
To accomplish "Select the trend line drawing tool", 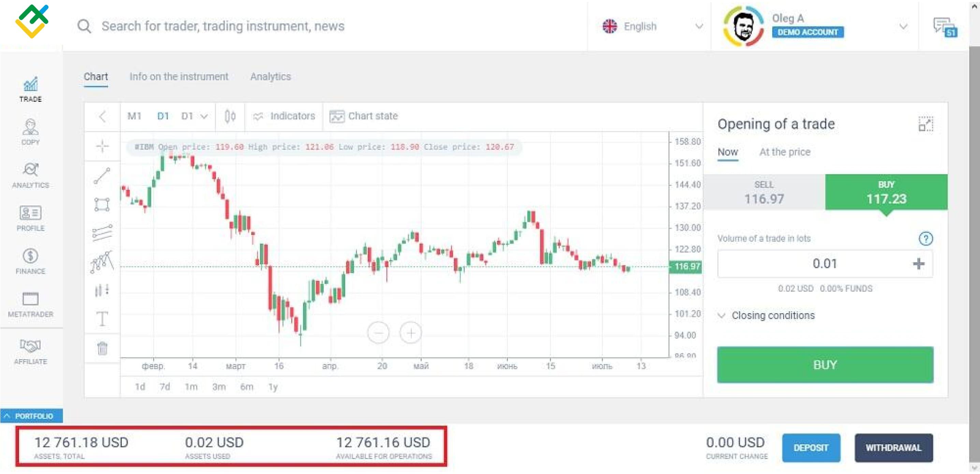I will point(102,176).
